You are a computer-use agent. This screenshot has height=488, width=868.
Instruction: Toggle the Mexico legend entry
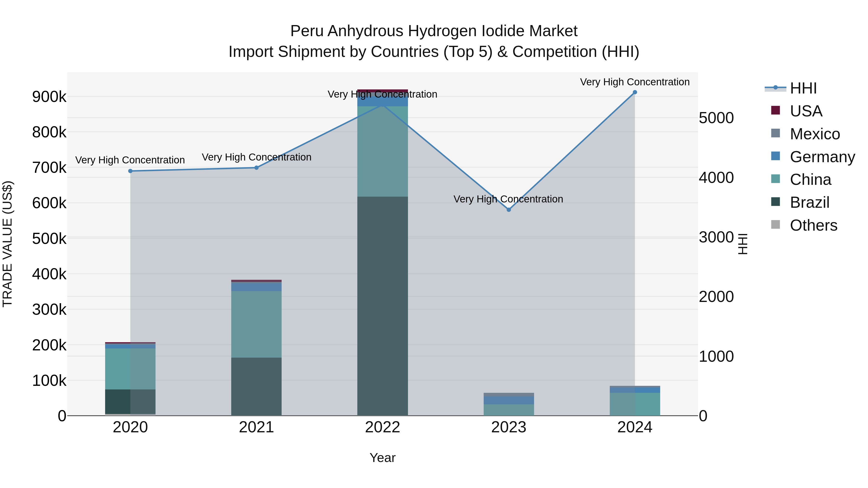805,134
